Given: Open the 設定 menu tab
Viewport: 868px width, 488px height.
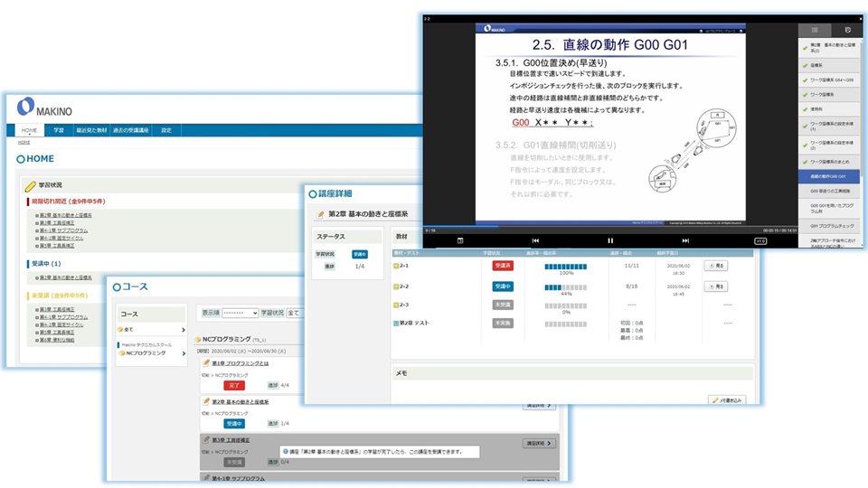Looking at the screenshot, I should tap(166, 130).
